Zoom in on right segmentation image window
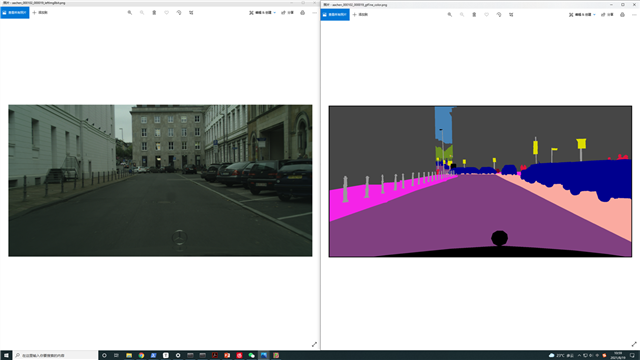The image size is (640, 360). (450, 14)
